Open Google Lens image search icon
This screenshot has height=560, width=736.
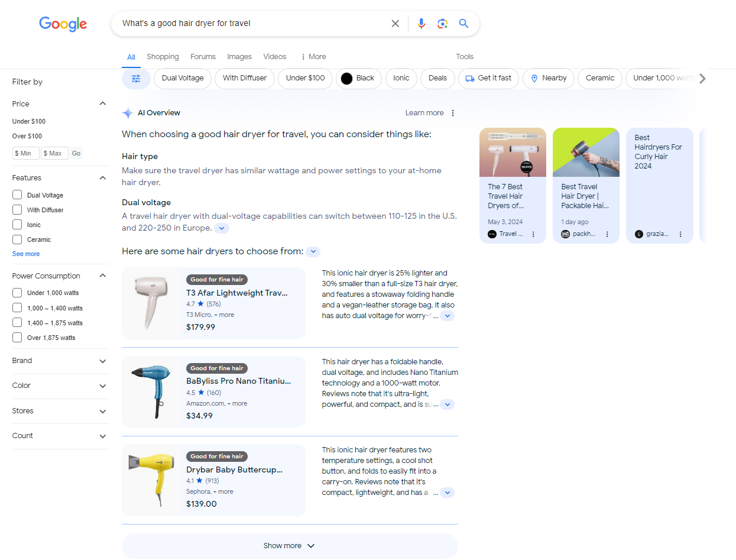pos(442,24)
